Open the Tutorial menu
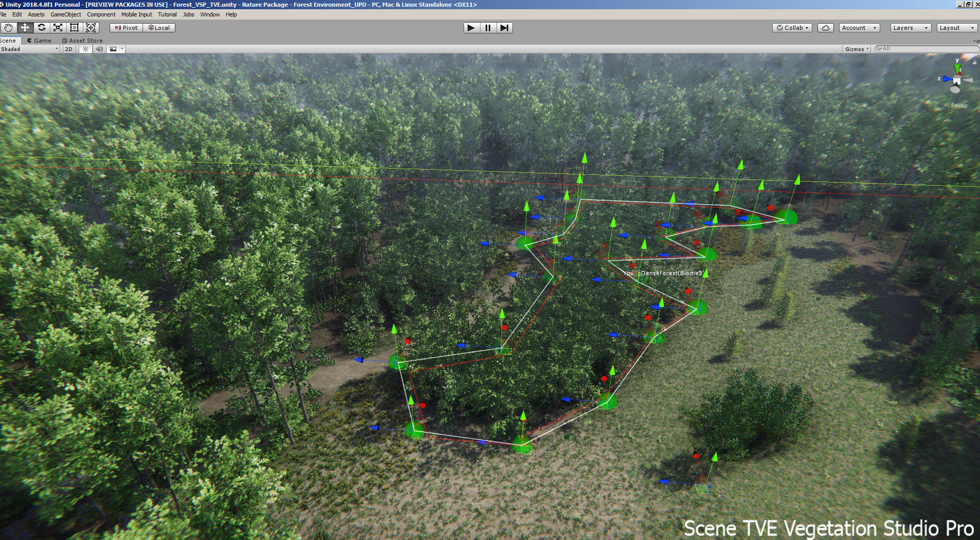980x540 pixels. click(x=167, y=14)
